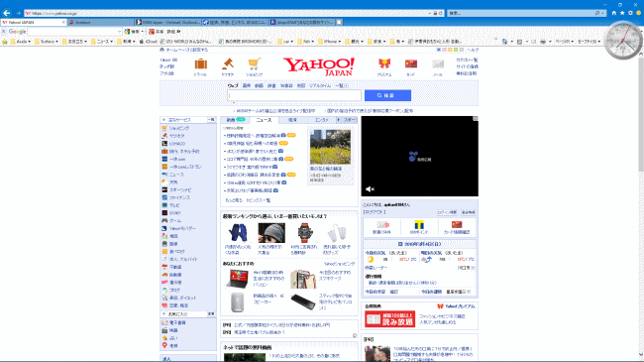Open the Yahoo Auctions gavel icon
The height and width of the screenshot is (362, 644).
point(228,64)
